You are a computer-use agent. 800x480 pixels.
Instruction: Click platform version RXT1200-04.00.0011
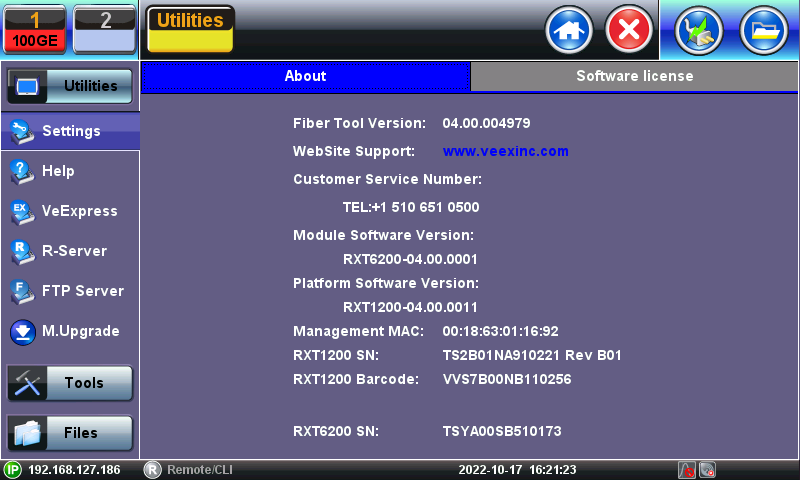[410, 307]
